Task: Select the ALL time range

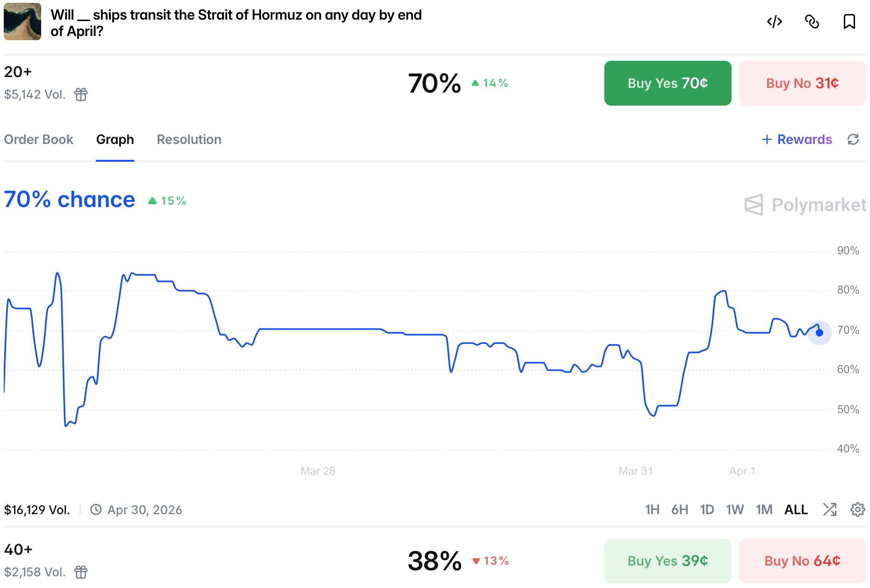Action: 796,509
